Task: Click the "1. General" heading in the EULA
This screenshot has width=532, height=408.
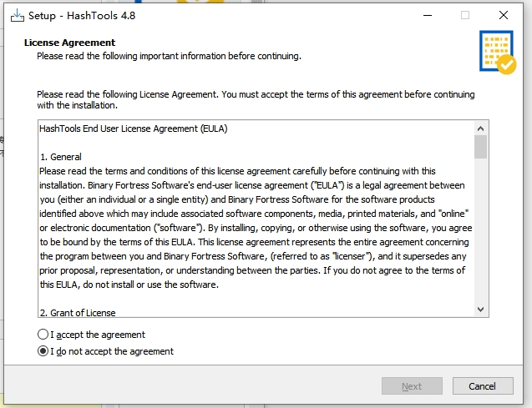Action: [61, 157]
